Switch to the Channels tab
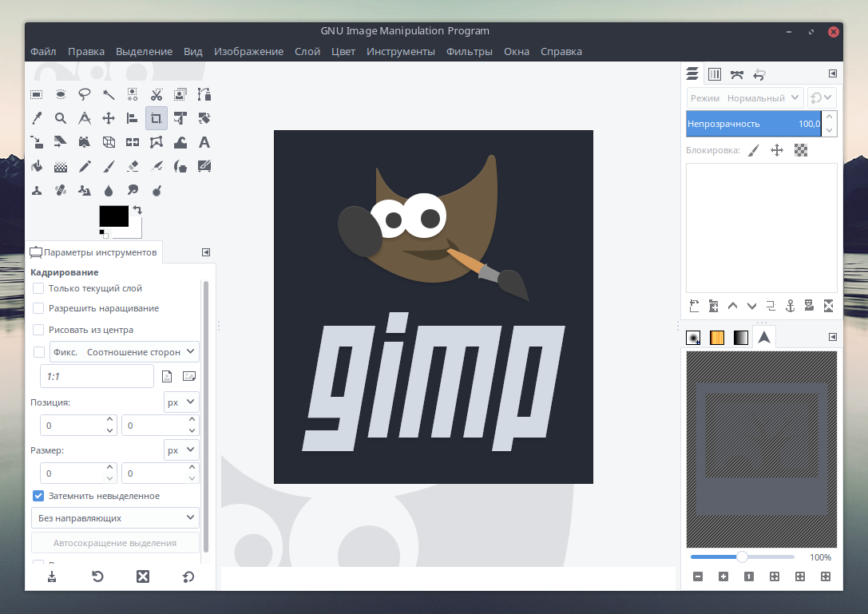Image resolution: width=868 pixels, height=614 pixels. (715, 74)
